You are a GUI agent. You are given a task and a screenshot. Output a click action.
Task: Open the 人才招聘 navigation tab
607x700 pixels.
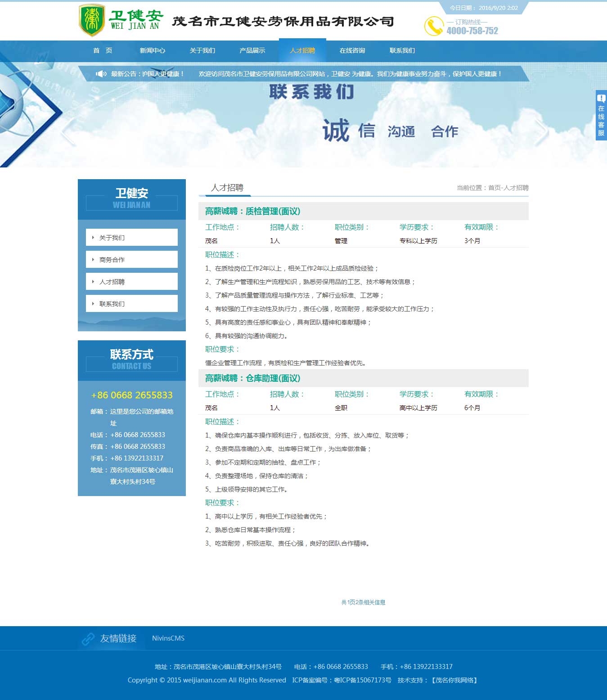(x=302, y=50)
